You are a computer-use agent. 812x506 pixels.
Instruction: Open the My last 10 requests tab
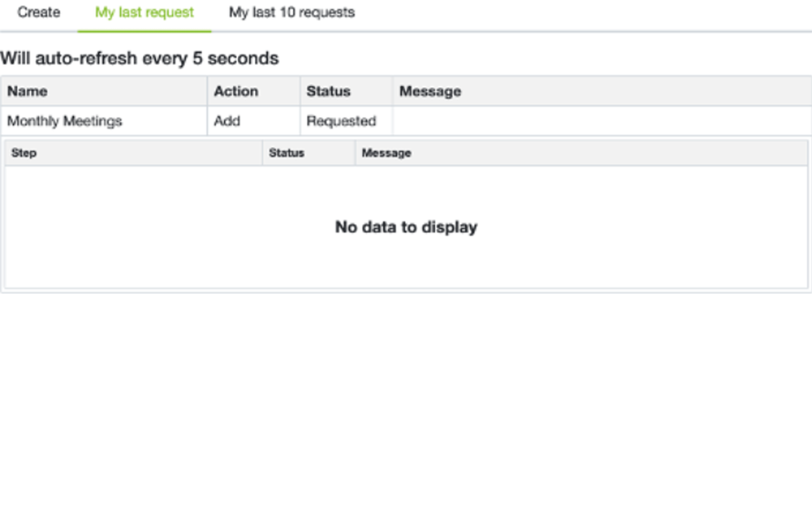[x=292, y=13]
